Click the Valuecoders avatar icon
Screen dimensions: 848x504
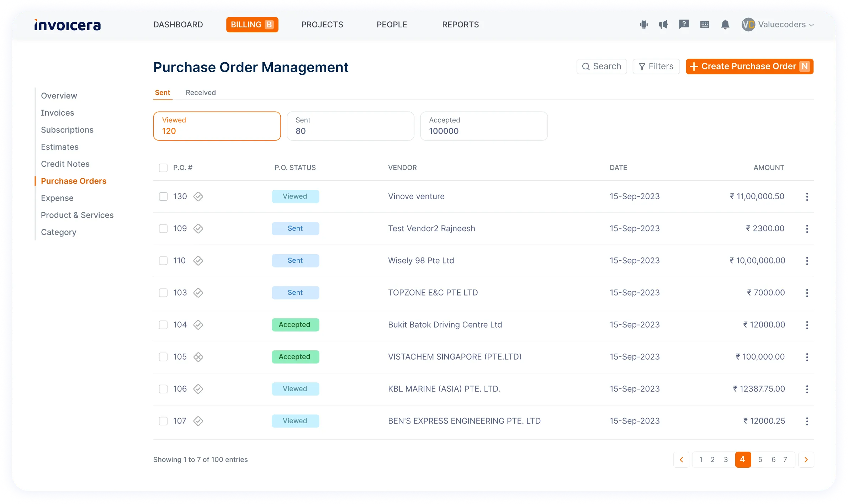click(x=748, y=25)
